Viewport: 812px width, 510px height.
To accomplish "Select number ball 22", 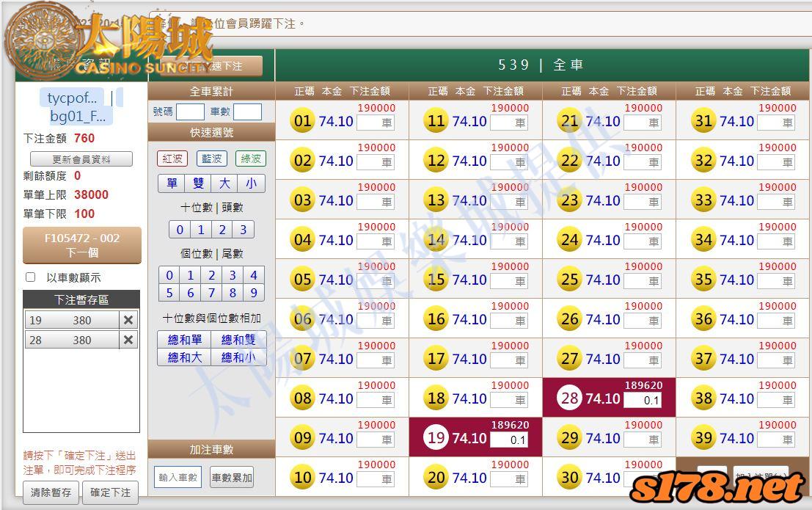I will [x=570, y=161].
